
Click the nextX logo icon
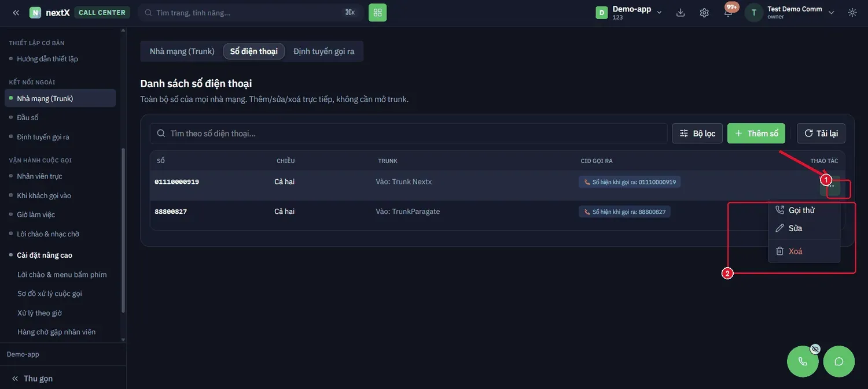[35, 13]
